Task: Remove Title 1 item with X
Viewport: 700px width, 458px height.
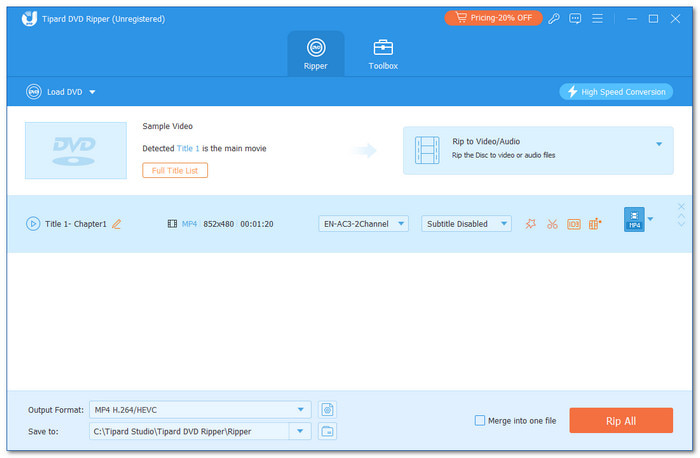Action: (681, 206)
